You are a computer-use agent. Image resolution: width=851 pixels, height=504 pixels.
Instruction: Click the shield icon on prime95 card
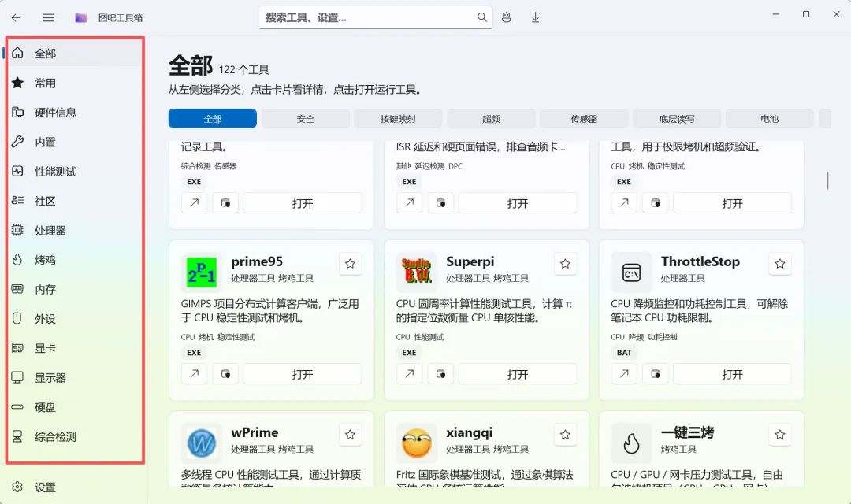coord(225,374)
